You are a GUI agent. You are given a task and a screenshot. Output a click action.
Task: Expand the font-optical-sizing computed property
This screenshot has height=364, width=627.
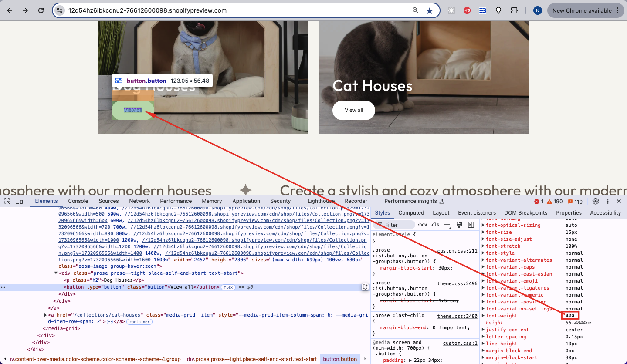click(x=483, y=225)
